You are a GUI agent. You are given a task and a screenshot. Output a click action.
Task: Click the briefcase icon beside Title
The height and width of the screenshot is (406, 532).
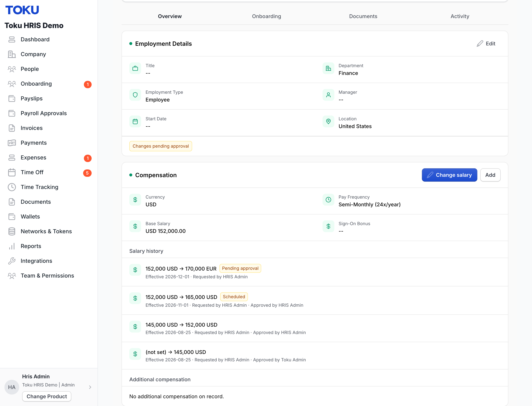point(135,68)
